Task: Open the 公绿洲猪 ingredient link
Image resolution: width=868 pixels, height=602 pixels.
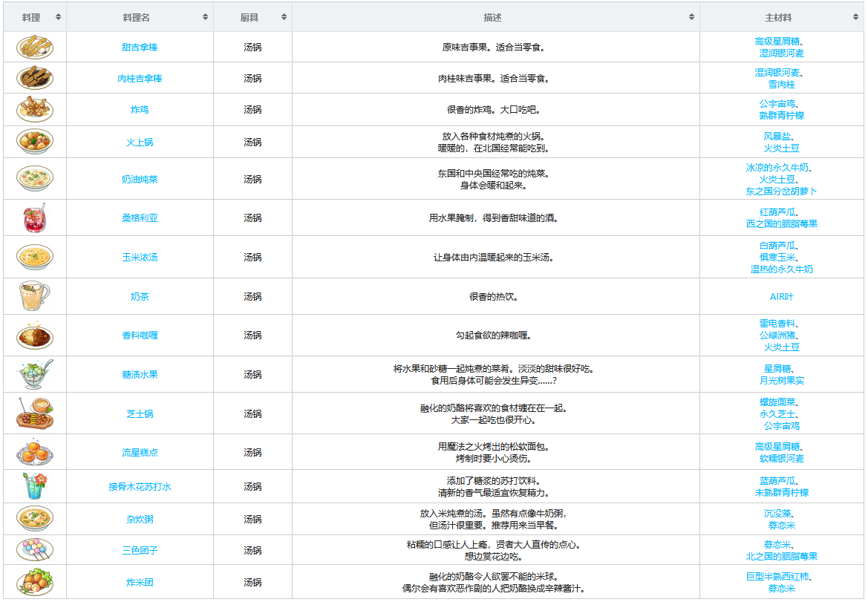Action: point(777,335)
